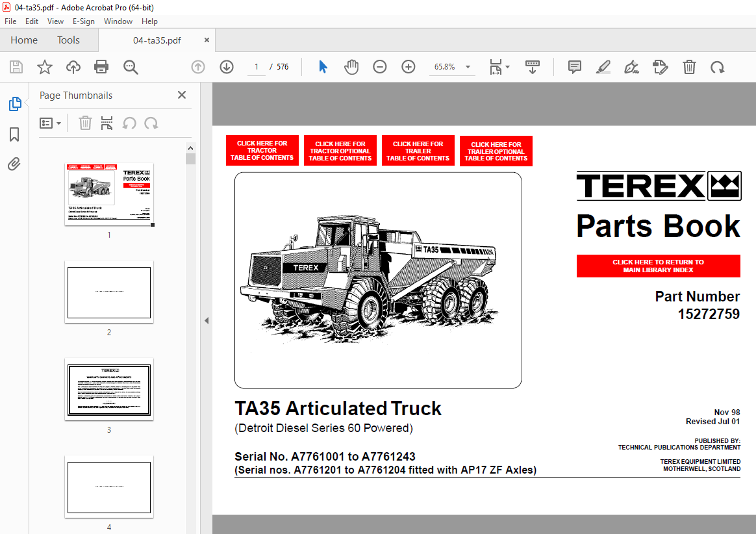
Task: Open the Page Thumbnails sidebar icon
Action: 15,104
